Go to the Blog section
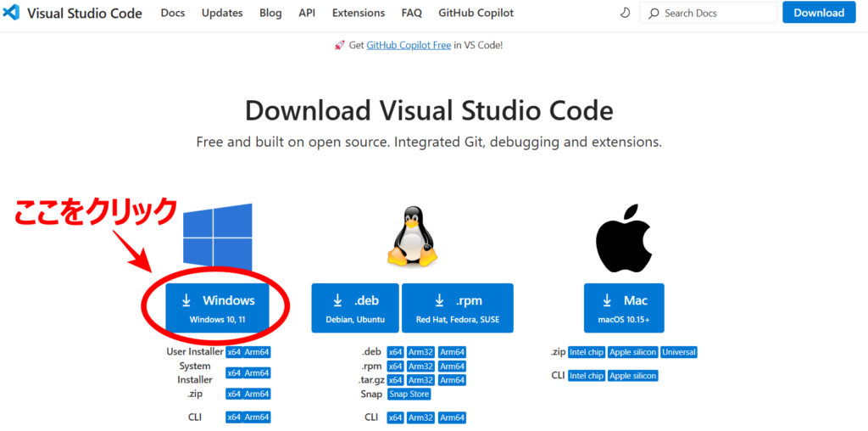The width and height of the screenshot is (868, 431). (x=270, y=13)
